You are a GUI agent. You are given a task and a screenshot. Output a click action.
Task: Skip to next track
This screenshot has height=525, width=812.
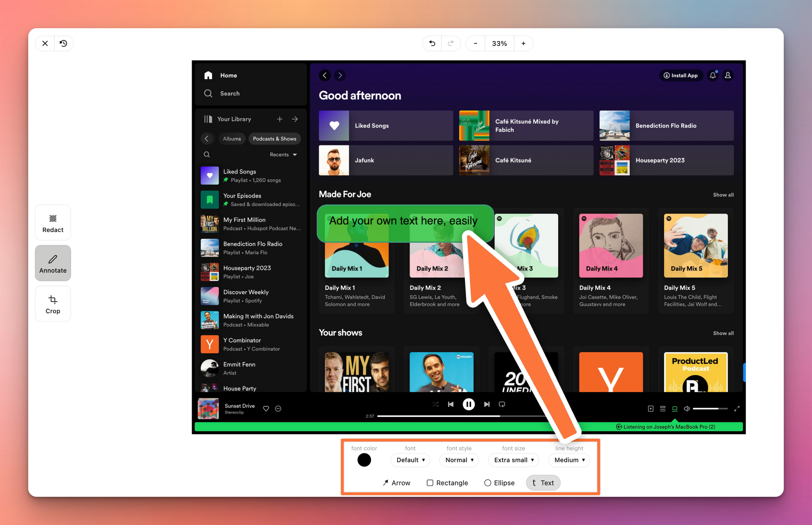coord(486,404)
